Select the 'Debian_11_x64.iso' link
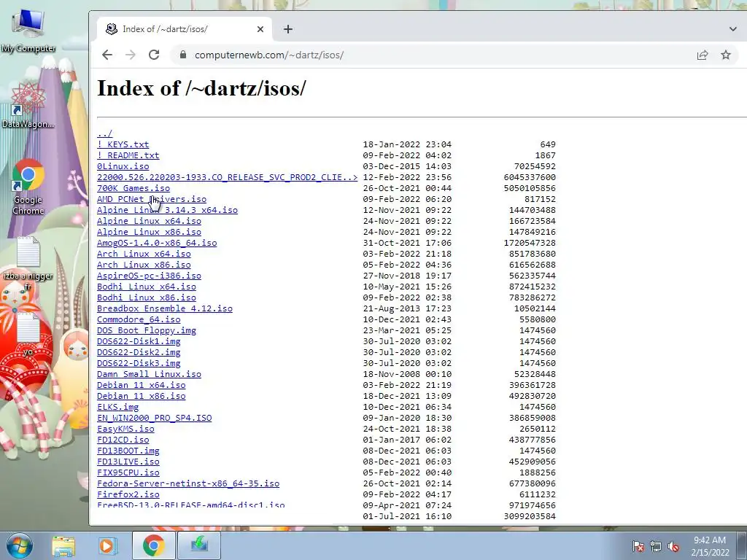 coord(141,385)
